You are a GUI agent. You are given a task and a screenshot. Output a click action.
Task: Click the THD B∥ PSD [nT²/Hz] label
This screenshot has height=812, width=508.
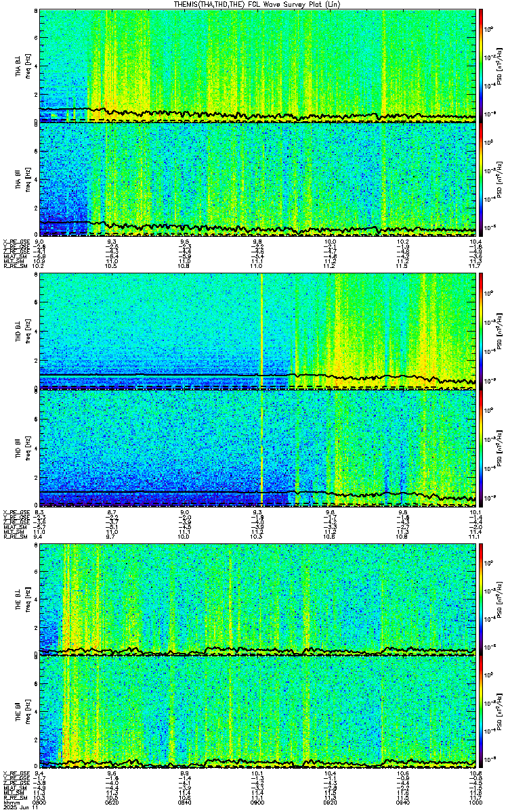click(x=499, y=447)
